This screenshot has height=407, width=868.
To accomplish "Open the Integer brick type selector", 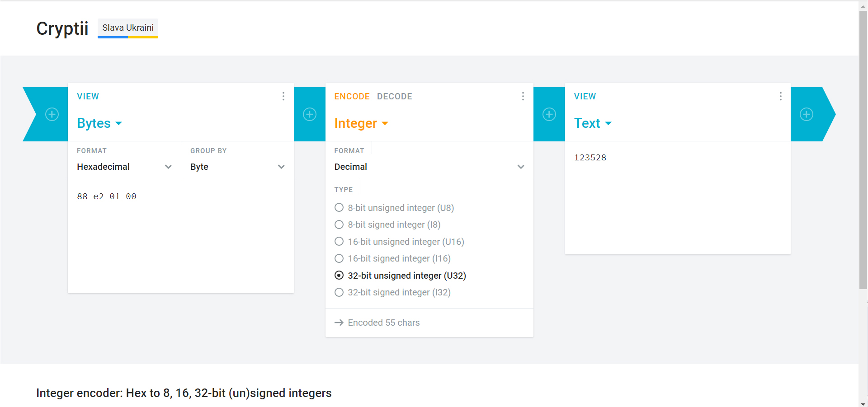I will (x=361, y=123).
